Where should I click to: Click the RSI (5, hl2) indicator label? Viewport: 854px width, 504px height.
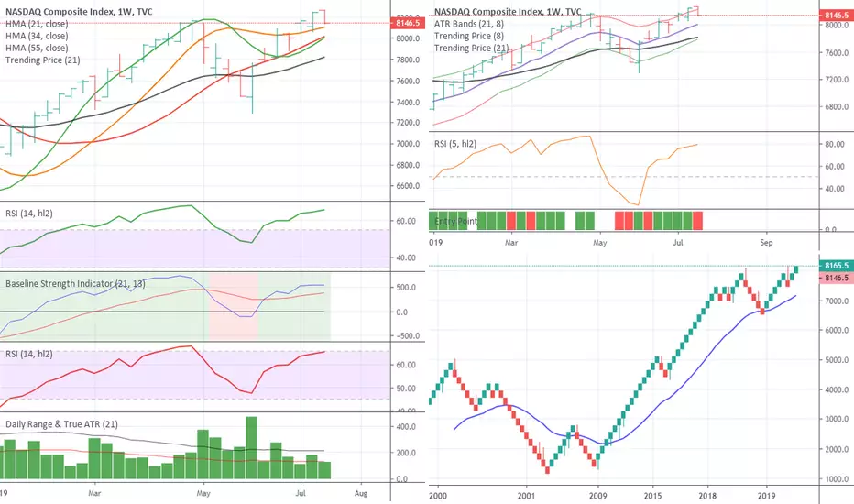455,144
